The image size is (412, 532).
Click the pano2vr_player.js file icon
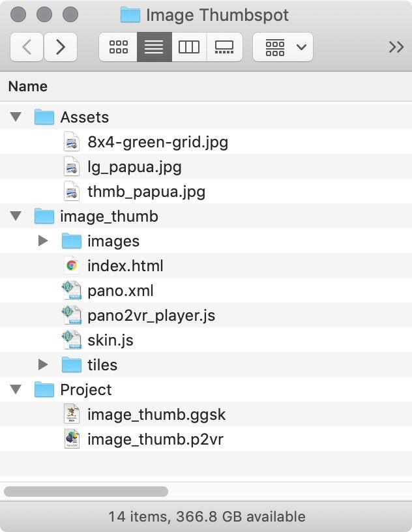[x=72, y=315]
